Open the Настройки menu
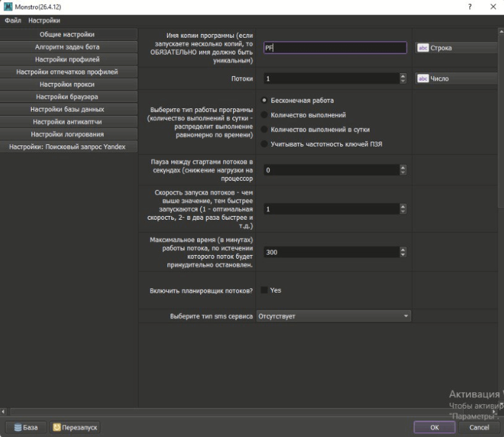The height and width of the screenshot is (437, 504). [x=44, y=21]
